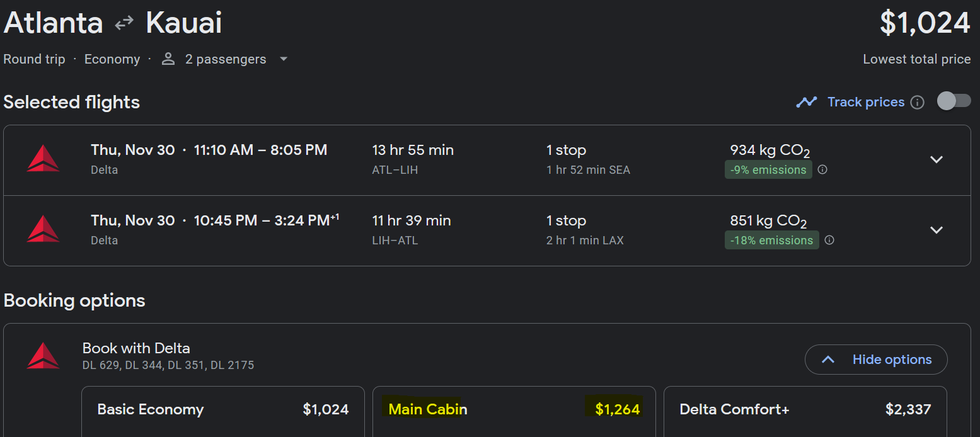The width and height of the screenshot is (980, 437).
Task: Expand the ATL–LIH outbound flight details
Action: [x=937, y=159]
